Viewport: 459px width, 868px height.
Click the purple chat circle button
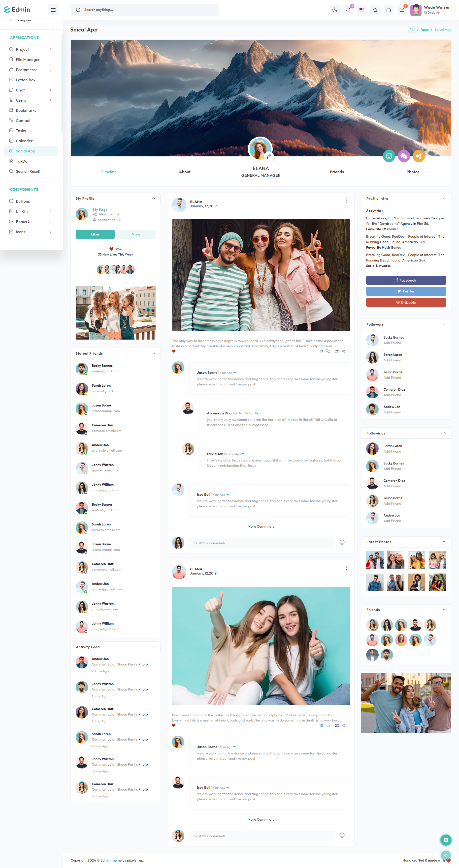point(404,156)
